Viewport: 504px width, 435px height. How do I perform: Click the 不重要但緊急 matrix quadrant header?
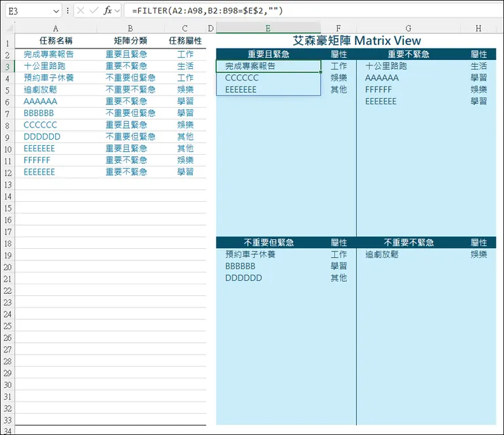coord(268,242)
